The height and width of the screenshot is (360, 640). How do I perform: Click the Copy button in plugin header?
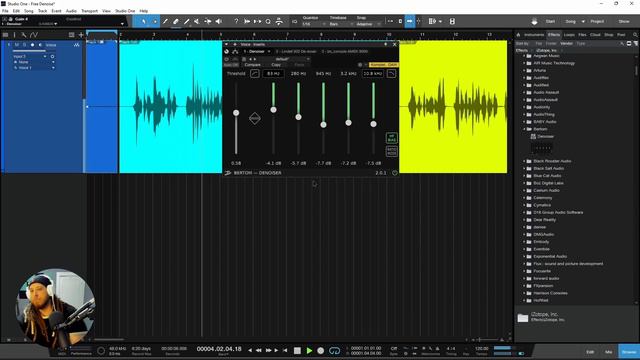pyautogui.click(x=276, y=65)
